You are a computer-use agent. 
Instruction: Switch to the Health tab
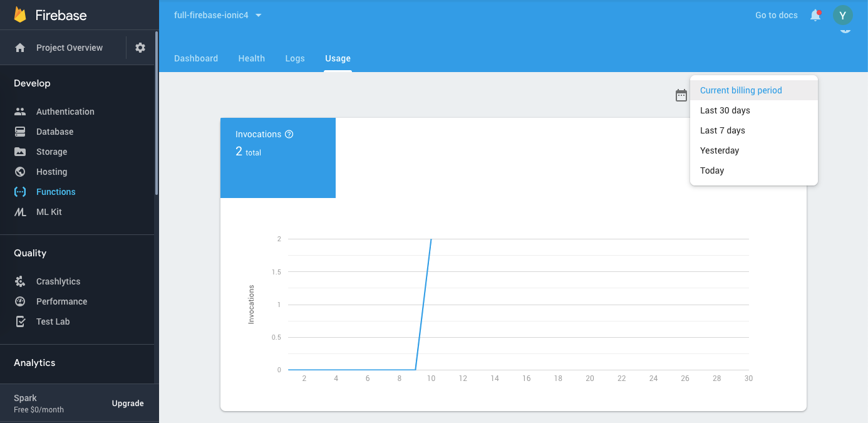(252, 58)
